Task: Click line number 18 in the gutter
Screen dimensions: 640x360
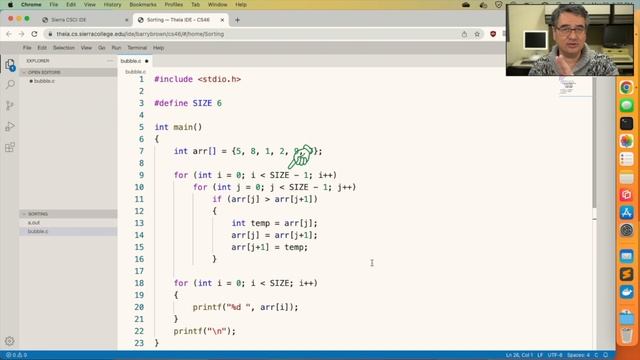Action: [139, 283]
